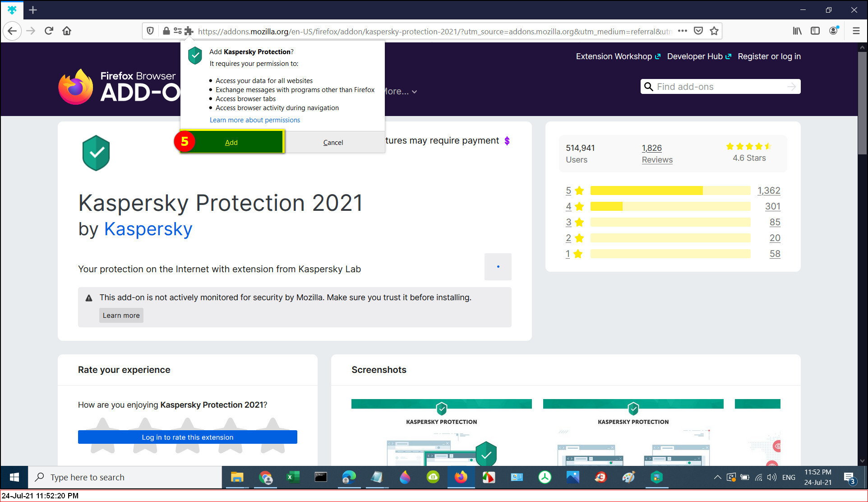Open the 20 two-star reviews count

775,238
